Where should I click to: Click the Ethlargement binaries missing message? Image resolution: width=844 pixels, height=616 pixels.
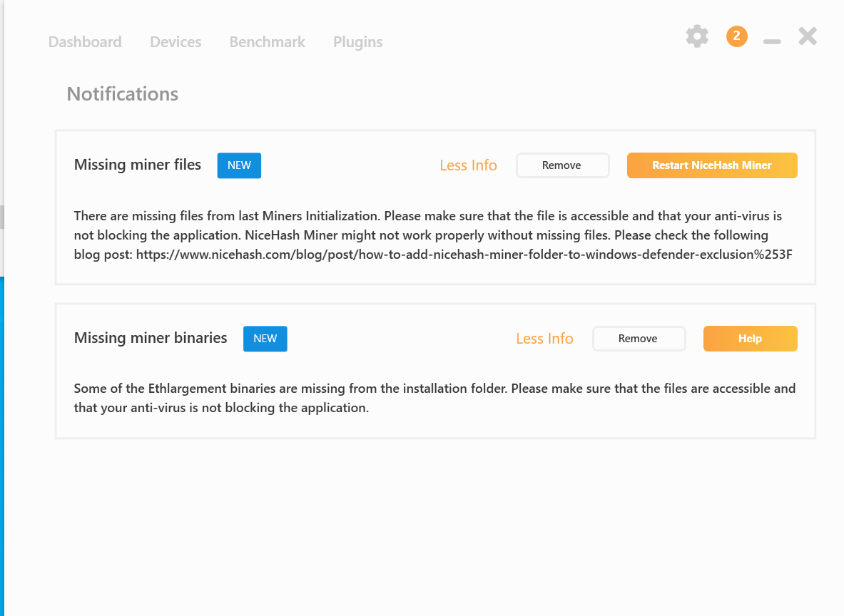(x=434, y=398)
